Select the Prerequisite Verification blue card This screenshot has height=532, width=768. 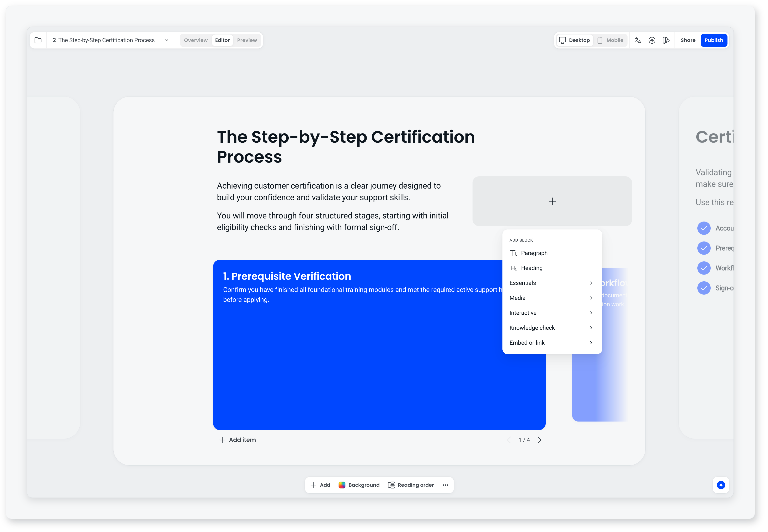(x=379, y=345)
